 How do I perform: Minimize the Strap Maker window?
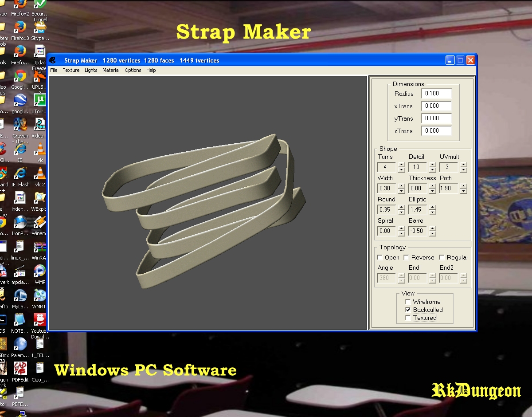pyautogui.click(x=450, y=60)
